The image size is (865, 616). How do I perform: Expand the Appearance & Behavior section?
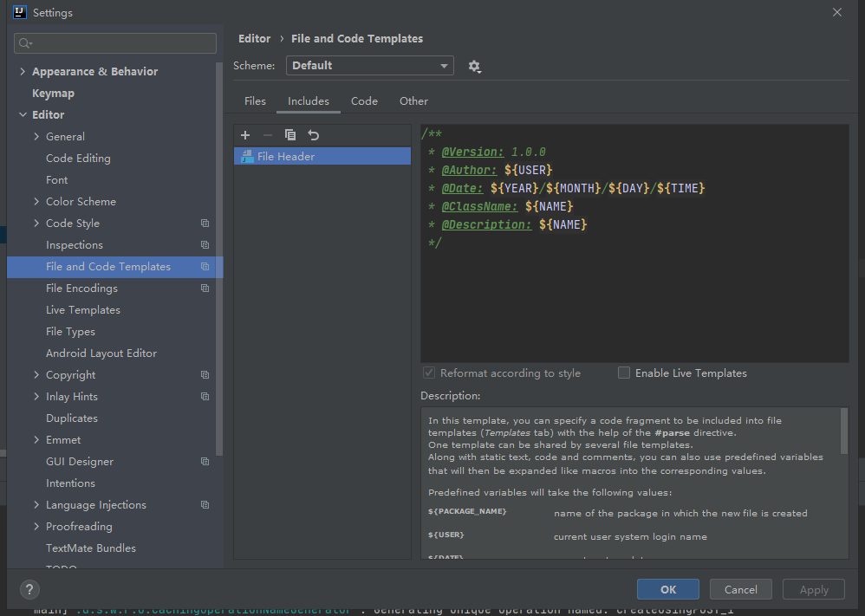(23, 72)
